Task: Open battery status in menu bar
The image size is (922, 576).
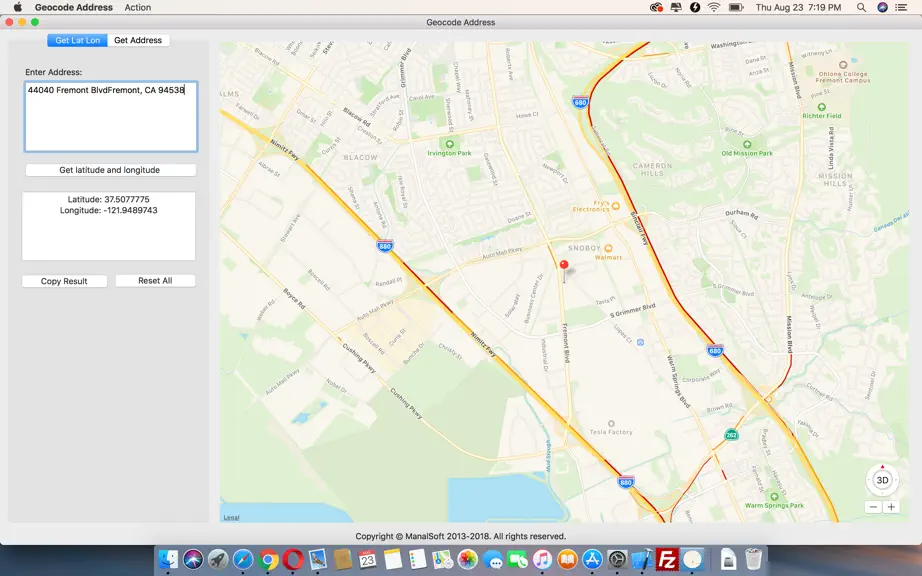Action: (736, 8)
